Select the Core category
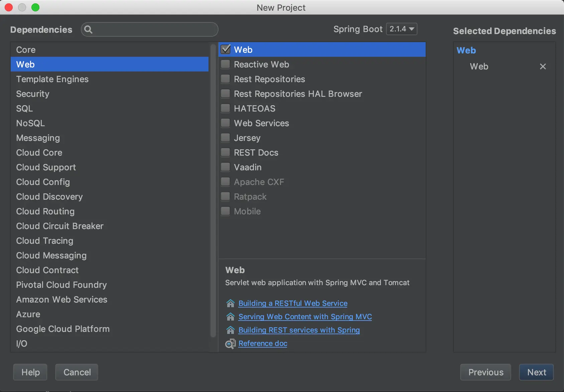This screenshot has width=564, height=392. point(110,49)
